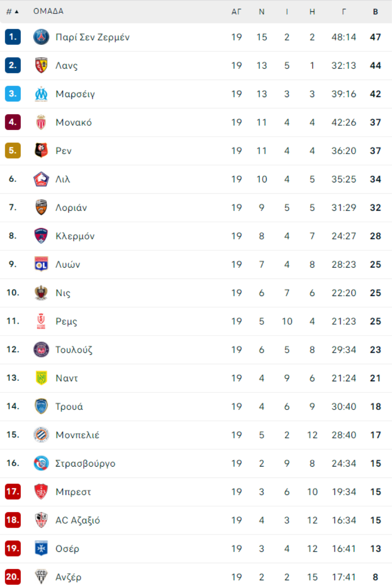Screen dimensions: 392x588
Task: Open the Κλερμόν team link
Action: tap(75, 236)
